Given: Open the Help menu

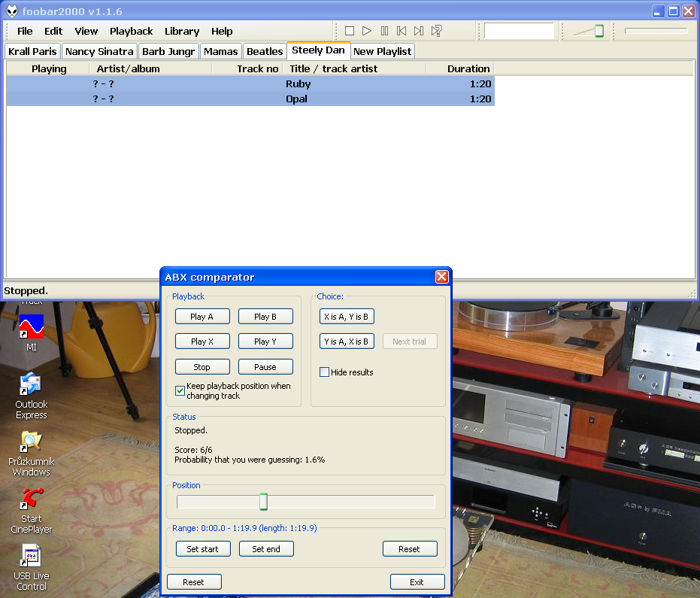Looking at the screenshot, I should click(x=222, y=32).
